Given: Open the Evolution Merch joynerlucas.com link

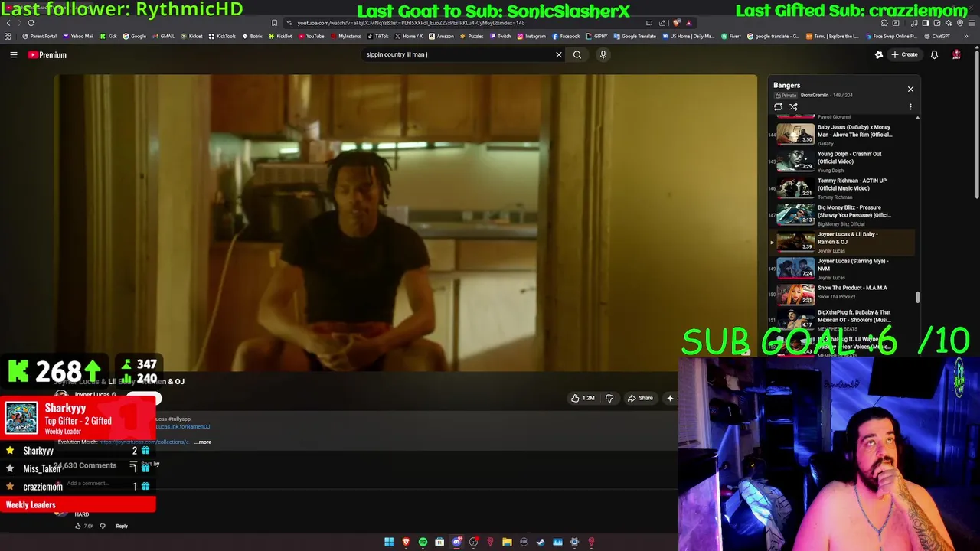Looking at the screenshot, I should point(144,442).
